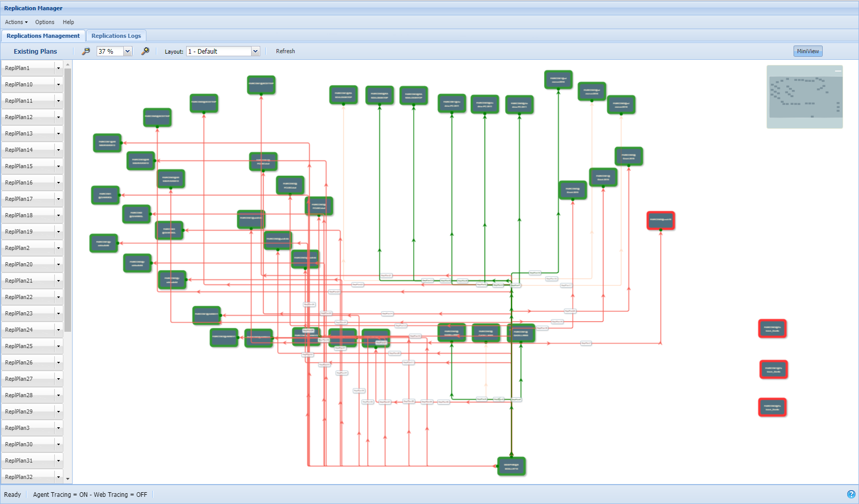Image resolution: width=859 pixels, height=504 pixels.
Task: Click the plans list scroll-down arrow
Action: tap(67, 479)
